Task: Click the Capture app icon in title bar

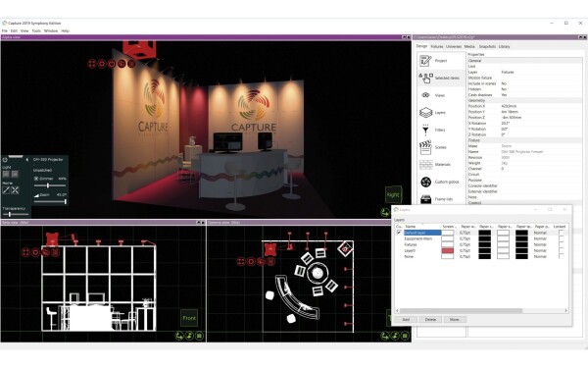Action: [5, 23]
